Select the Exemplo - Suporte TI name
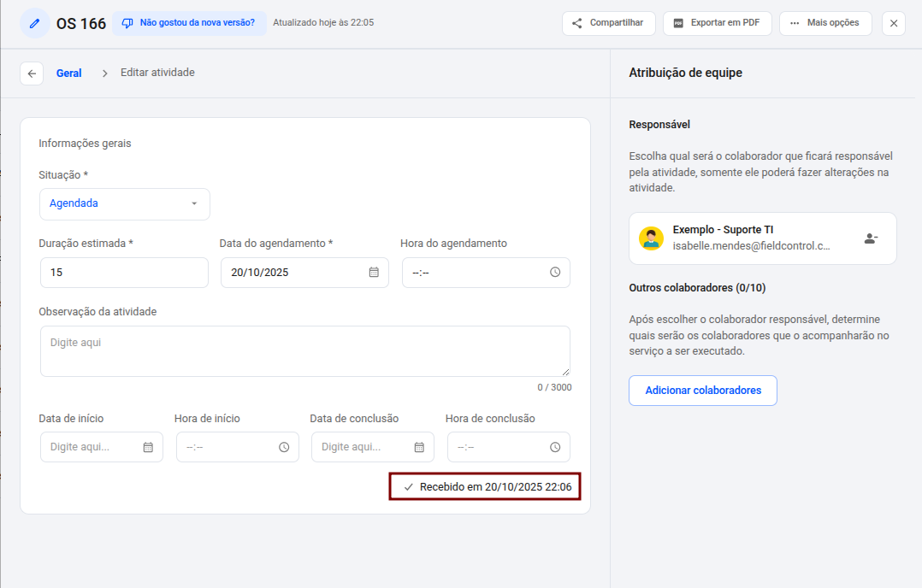 coord(724,230)
